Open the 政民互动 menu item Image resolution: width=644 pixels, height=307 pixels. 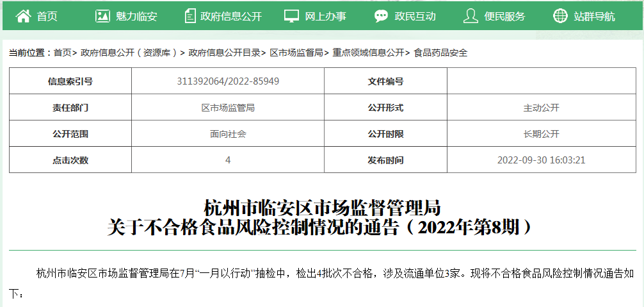[x=415, y=17]
